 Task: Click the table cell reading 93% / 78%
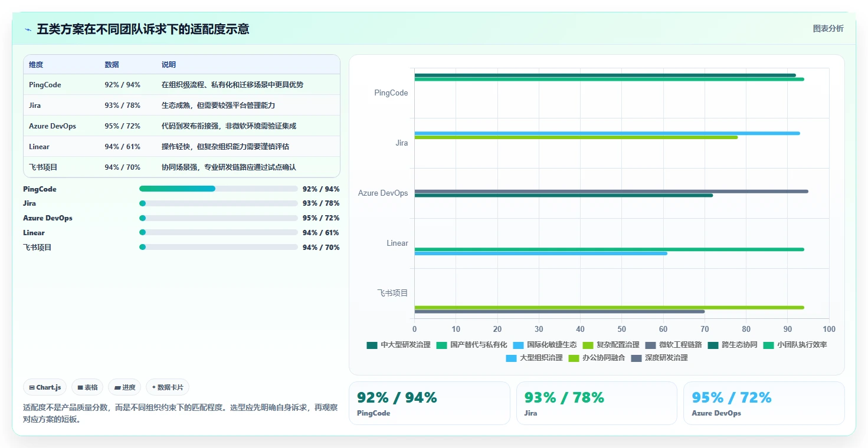[122, 106]
